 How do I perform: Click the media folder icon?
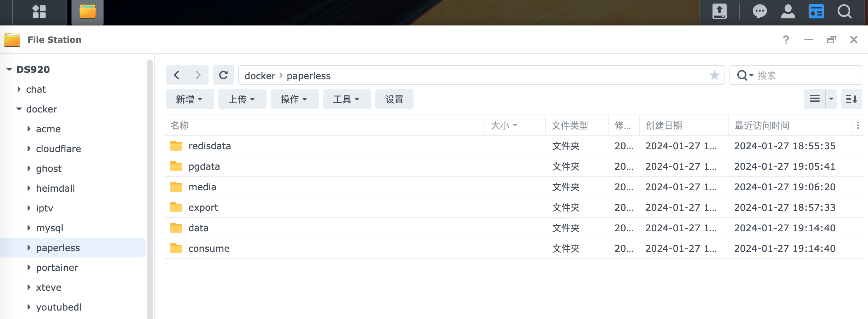[176, 187]
